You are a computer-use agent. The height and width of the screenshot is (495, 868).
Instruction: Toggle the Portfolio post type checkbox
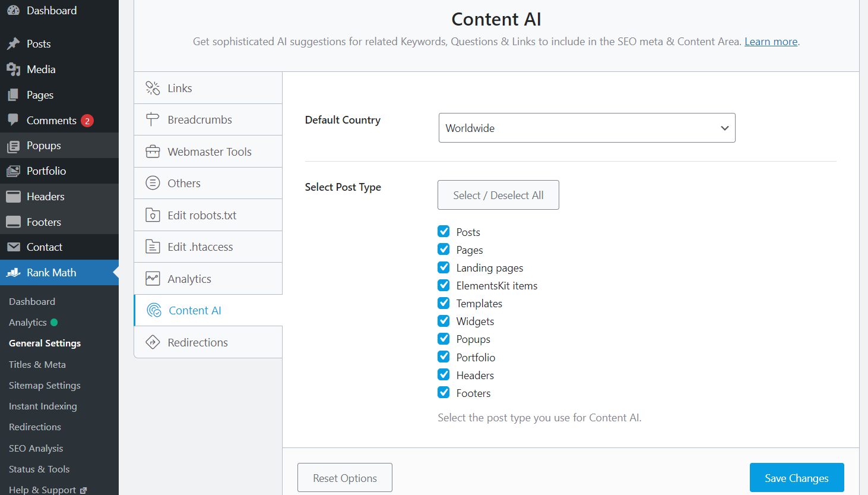pyautogui.click(x=443, y=357)
